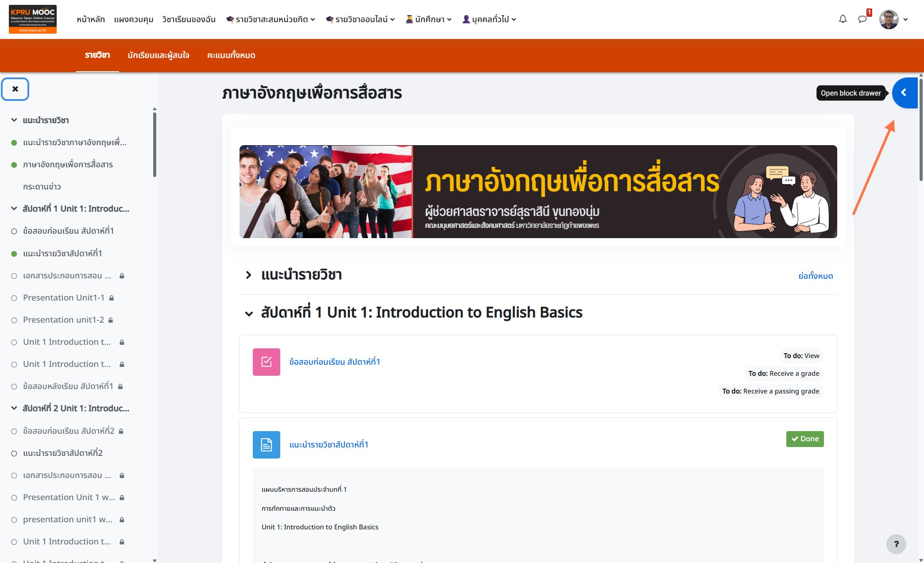Open the user avatar menu
Image resolution: width=924 pixels, height=563 pixels.
(893, 19)
